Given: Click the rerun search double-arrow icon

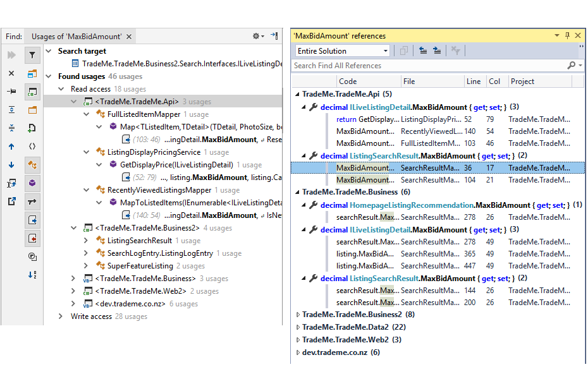Looking at the screenshot, I should click(11, 55).
